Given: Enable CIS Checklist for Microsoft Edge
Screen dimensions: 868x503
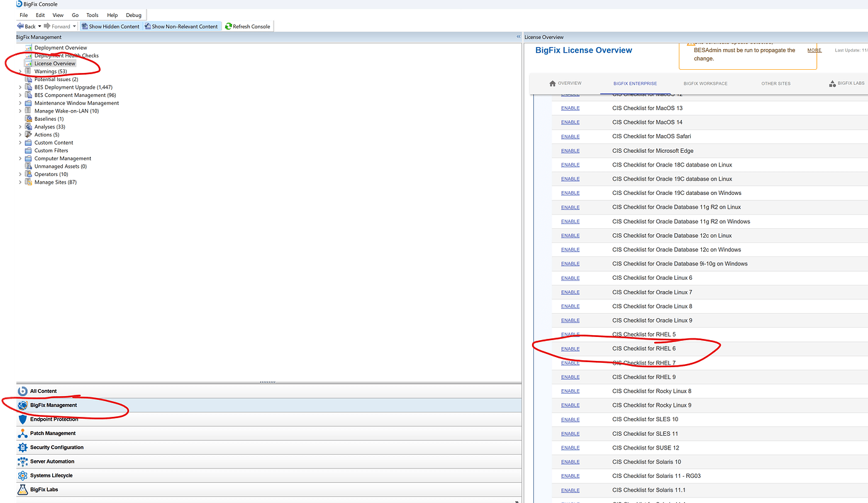Looking at the screenshot, I should pyautogui.click(x=570, y=151).
